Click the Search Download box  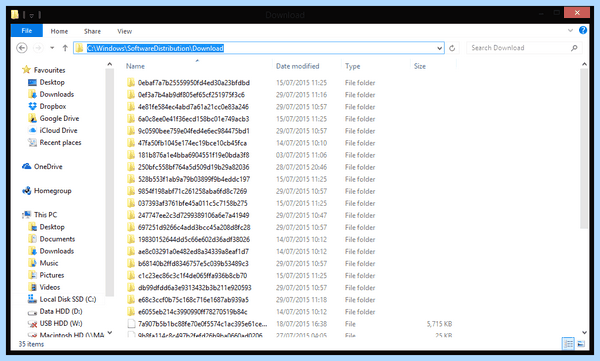click(524, 48)
